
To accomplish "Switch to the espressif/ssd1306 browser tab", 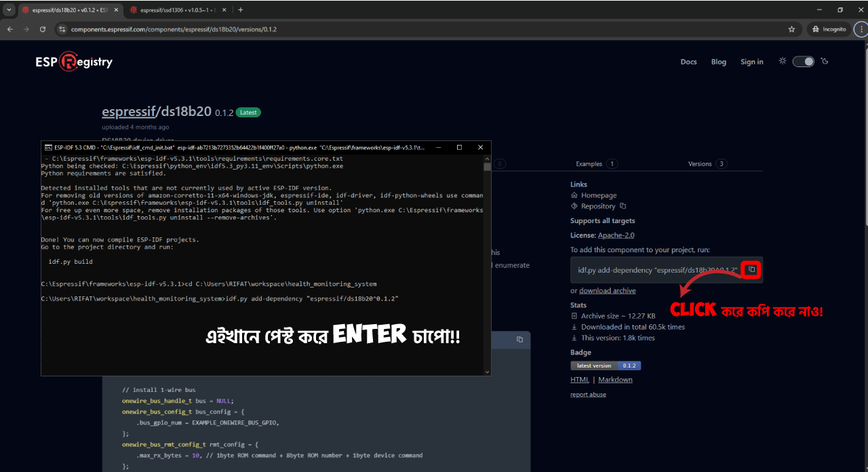I will point(178,9).
